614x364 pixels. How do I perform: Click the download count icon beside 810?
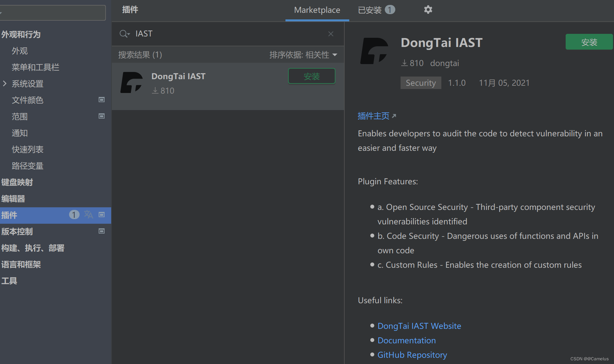pos(404,63)
